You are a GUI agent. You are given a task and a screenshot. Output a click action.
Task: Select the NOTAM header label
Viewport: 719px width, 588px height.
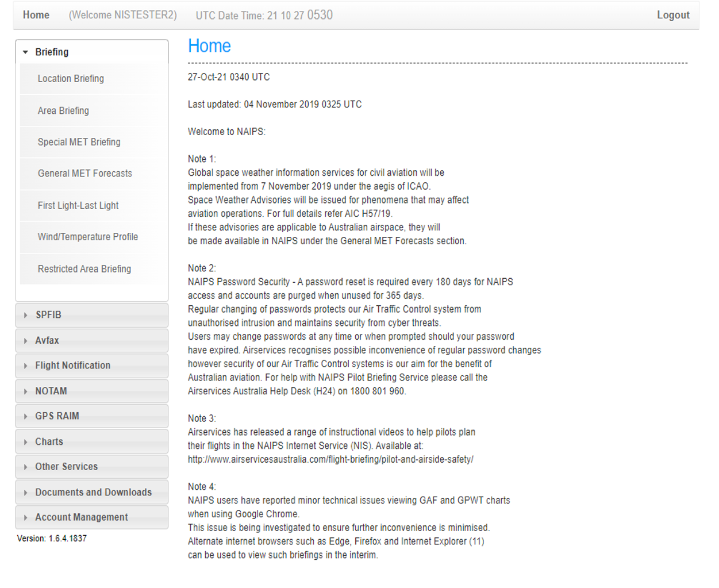click(51, 391)
